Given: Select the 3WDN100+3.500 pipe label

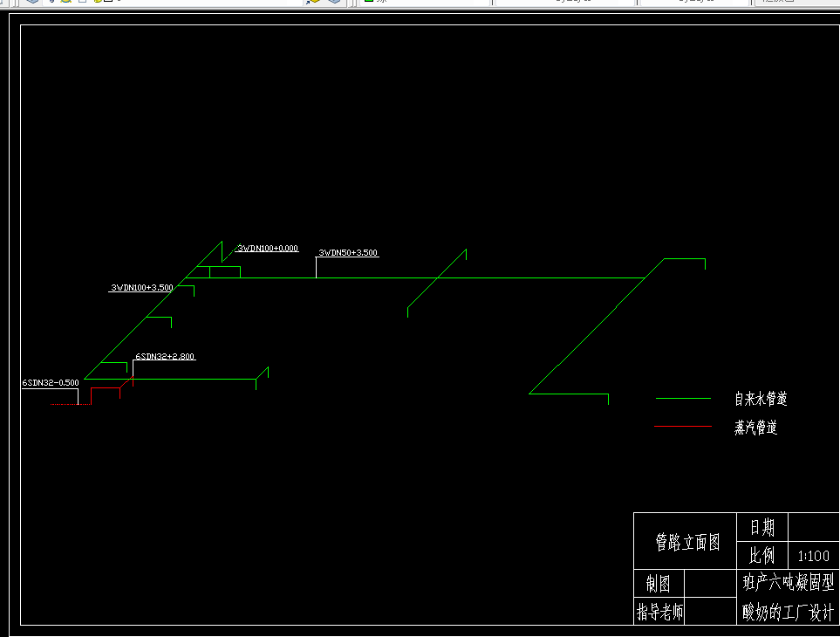Looking at the screenshot, I should 142,288.
